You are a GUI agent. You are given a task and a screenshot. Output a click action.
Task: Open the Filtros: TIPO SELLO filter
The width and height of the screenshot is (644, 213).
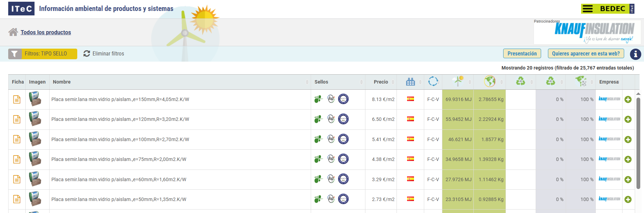pos(46,54)
